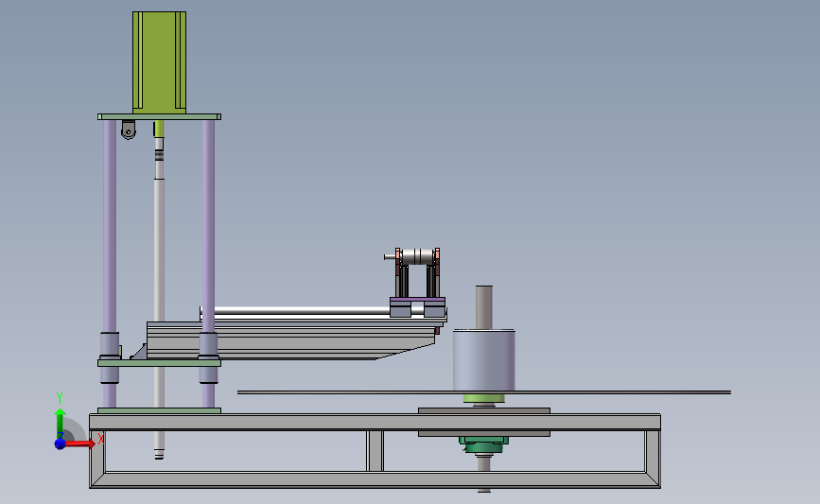This screenshot has width=820, height=504.
Task: Select the top green mounting plate under motor
Action: [159, 117]
